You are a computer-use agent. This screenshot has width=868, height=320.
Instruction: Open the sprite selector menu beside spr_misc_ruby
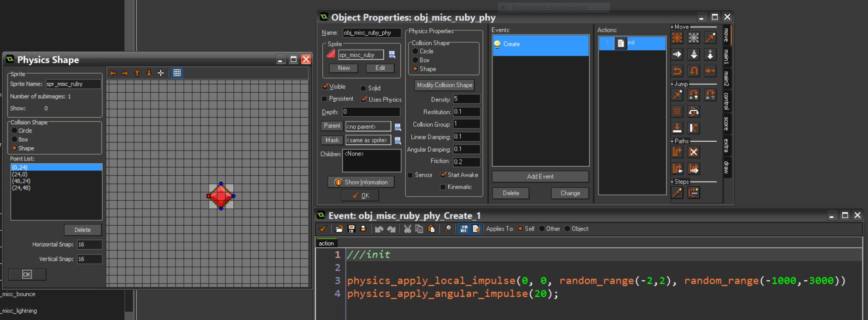pos(392,55)
